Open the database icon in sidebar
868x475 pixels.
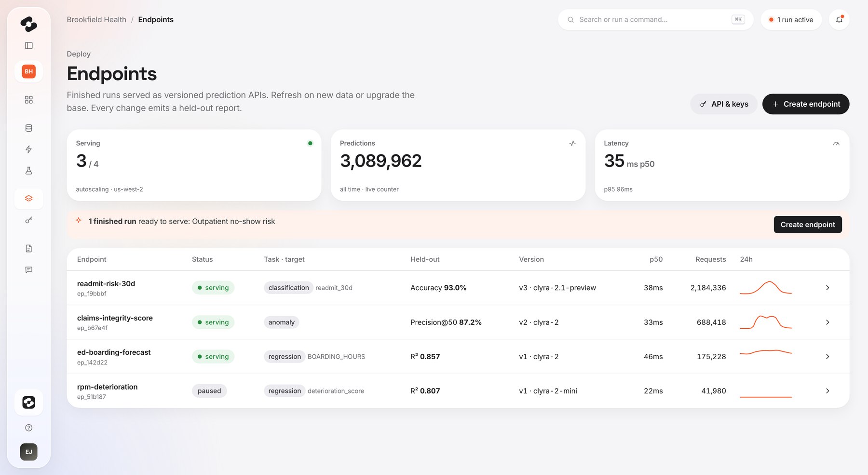(x=28, y=128)
